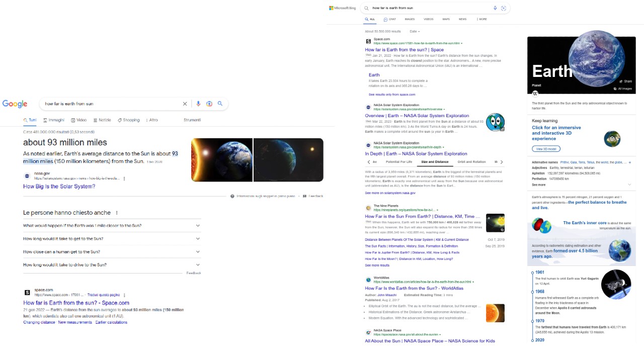Image resolution: width=644 pixels, height=362 pixels.
Task: Open Bing MORE menu
Action: [481, 19]
